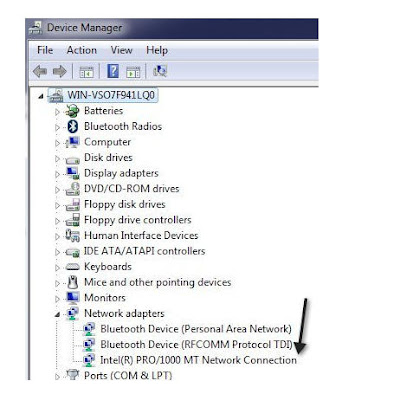Click the Computer category icon

click(72, 142)
